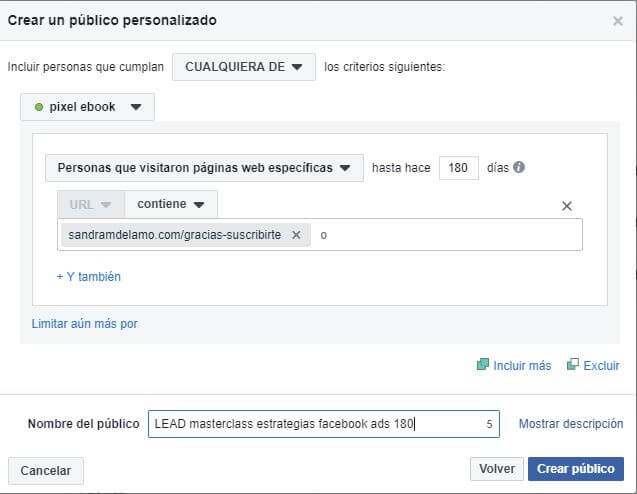
Task: Close the Crear un público personalizado dialog
Action: tap(617, 21)
